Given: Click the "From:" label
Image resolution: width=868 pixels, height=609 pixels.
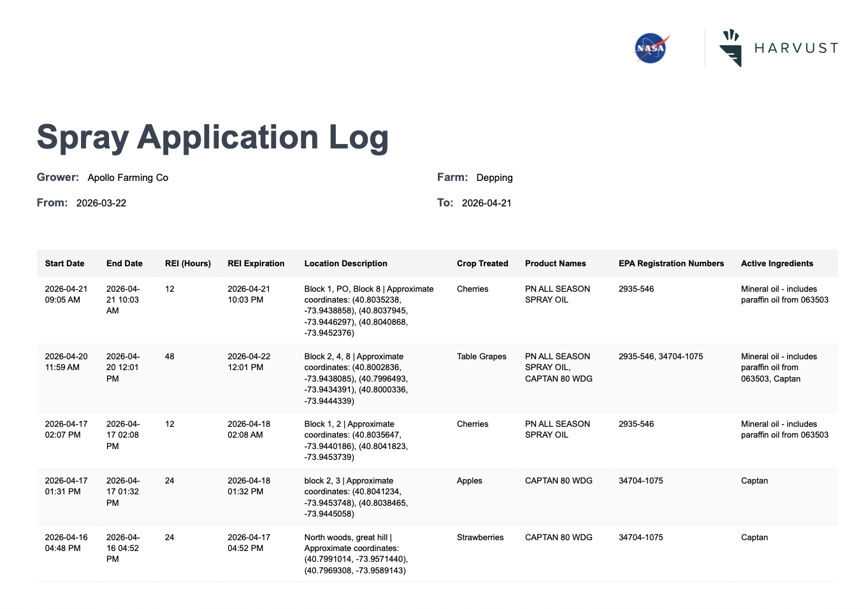Looking at the screenshot, I should (x=52, y=203).
